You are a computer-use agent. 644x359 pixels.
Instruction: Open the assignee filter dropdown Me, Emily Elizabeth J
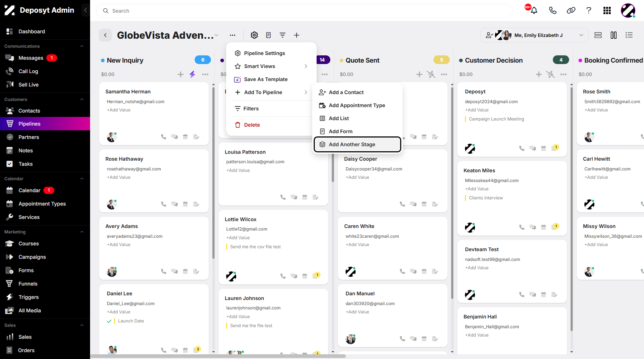pyautogui.click(x=534, y=35)
